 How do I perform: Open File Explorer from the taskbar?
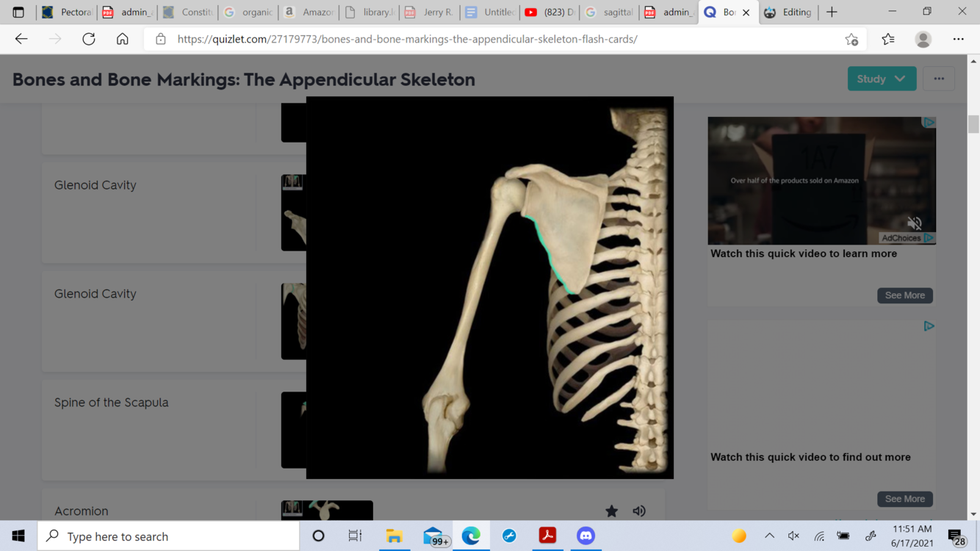tap(394, 536)
